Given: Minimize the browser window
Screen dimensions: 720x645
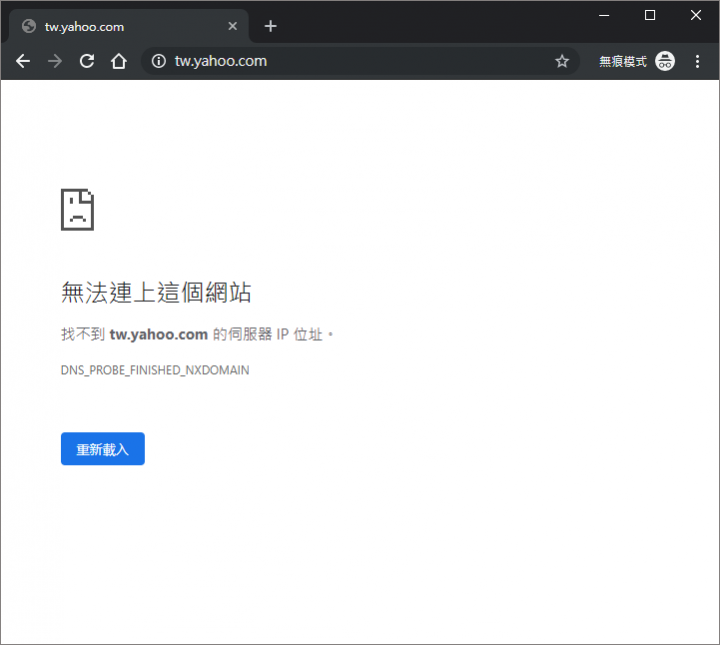Looking at the screenshot, I should [x=604, y=16].
